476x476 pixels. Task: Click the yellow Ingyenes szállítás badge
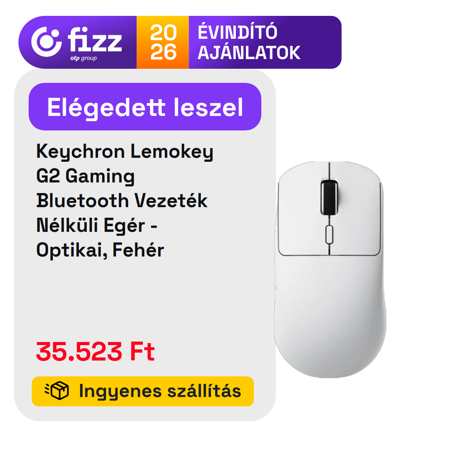click(x=143, y=391)
